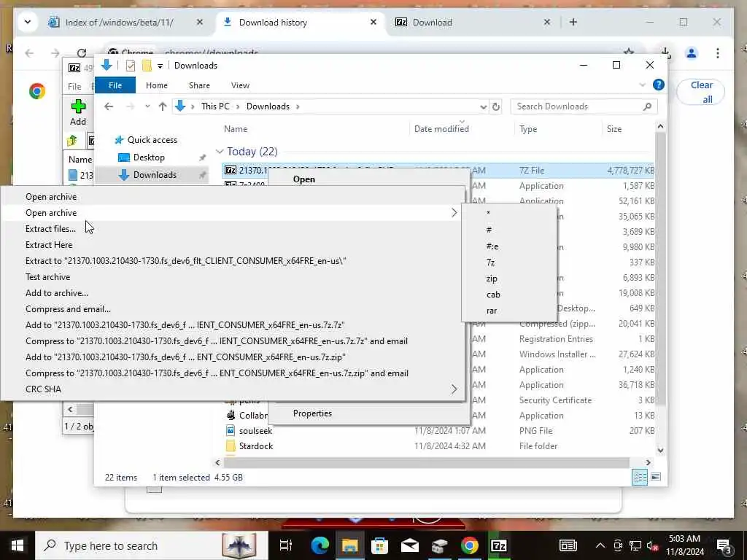Click the properties checkmark icon in Explorer title bar
The height and width of the screenshot is (560, 747).
pos(130,66)
